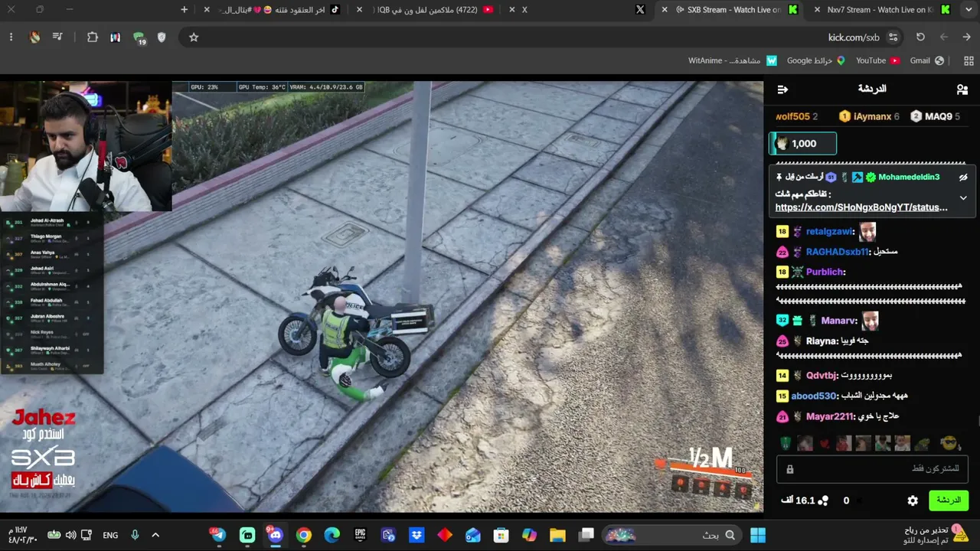Open the Chrome profile avatar
The image size is (980, 551).
pyautogui.click(x=34, y=37)
